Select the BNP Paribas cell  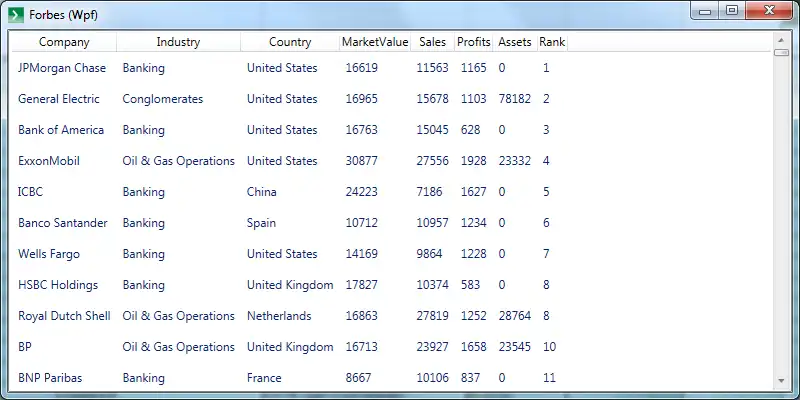(50, 378)
